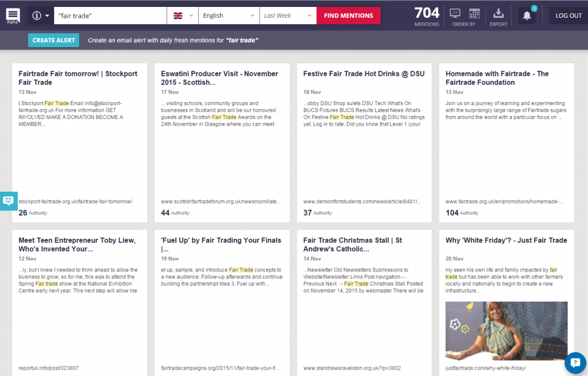Viewport: 588px width, 376px height.
Task: Click the info circle icon
Action: tap(37, 15)
